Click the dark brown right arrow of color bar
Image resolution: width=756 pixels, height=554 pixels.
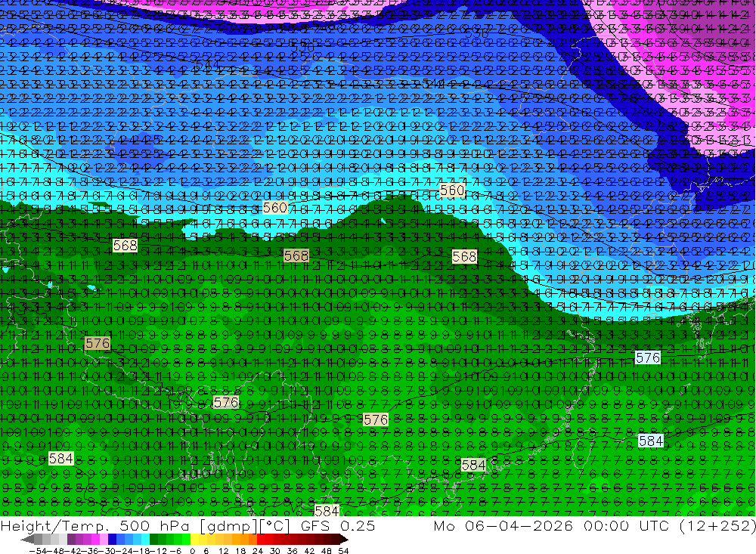click(x=343, y=540)
